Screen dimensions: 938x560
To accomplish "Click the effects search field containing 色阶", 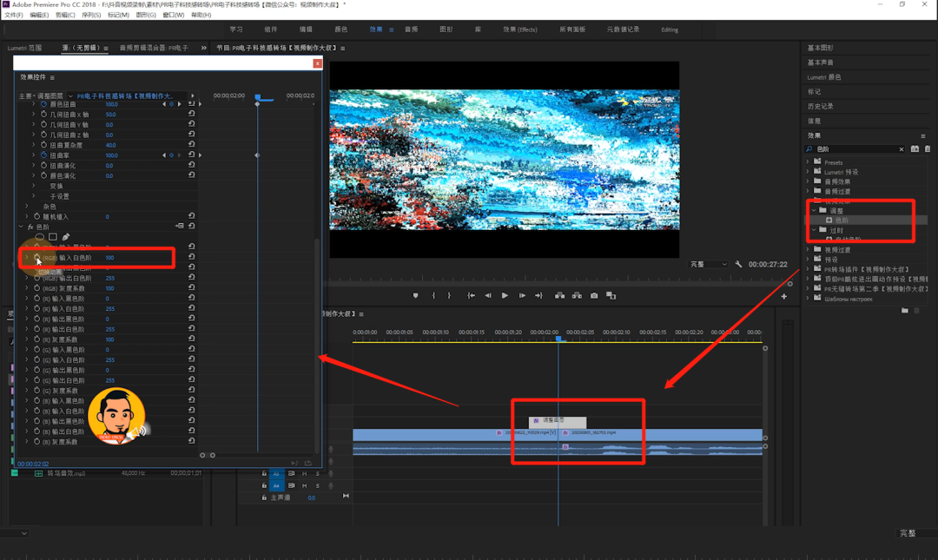I will pyautogui.click(x=855, y=149).
